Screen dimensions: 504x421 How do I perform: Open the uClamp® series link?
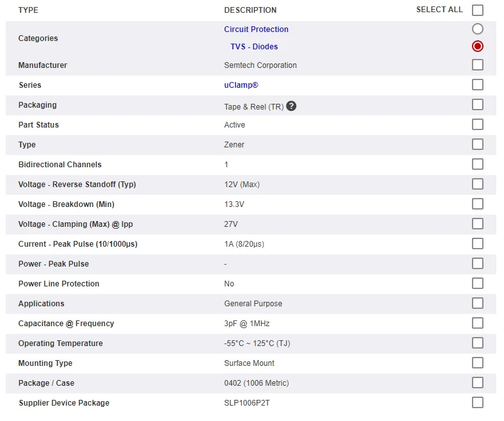point(241,85)
